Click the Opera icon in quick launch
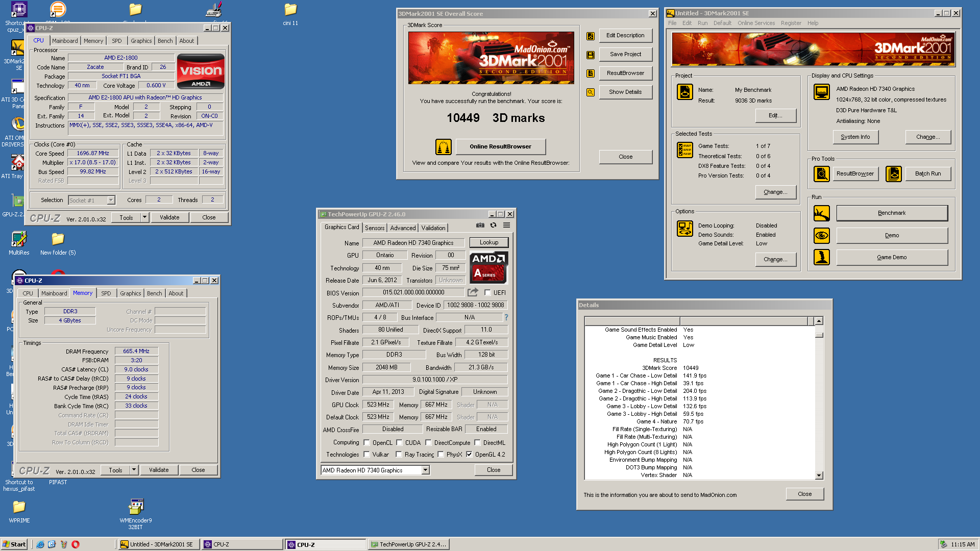980x551 pixels. click(76, 544)
